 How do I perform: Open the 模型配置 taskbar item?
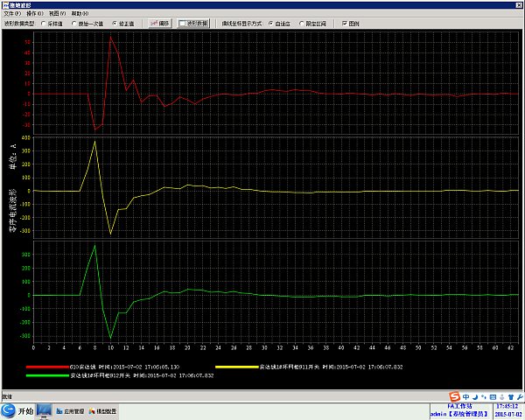[x=102, y=411]
